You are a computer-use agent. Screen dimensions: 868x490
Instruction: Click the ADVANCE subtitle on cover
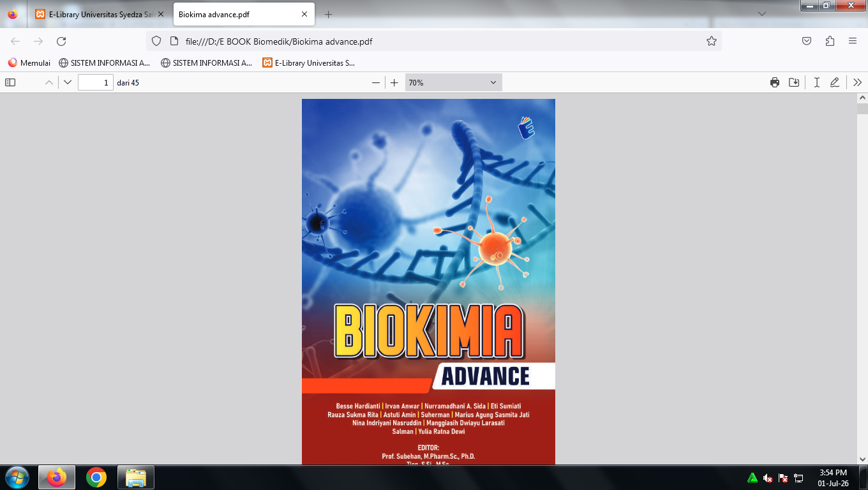pos(486,376)
